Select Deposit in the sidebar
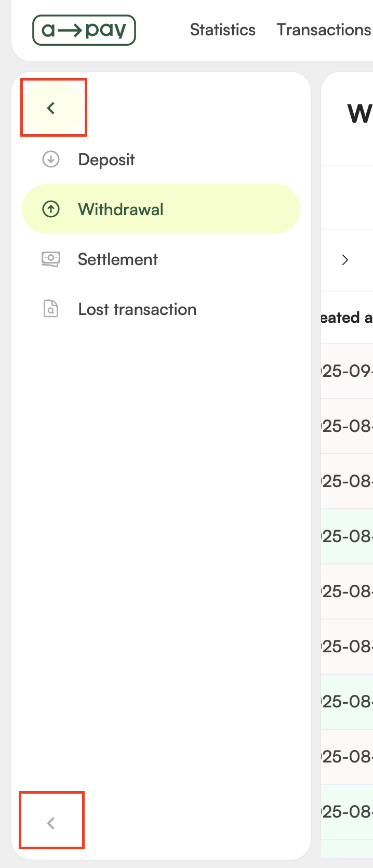 click(x=106, y=160)
